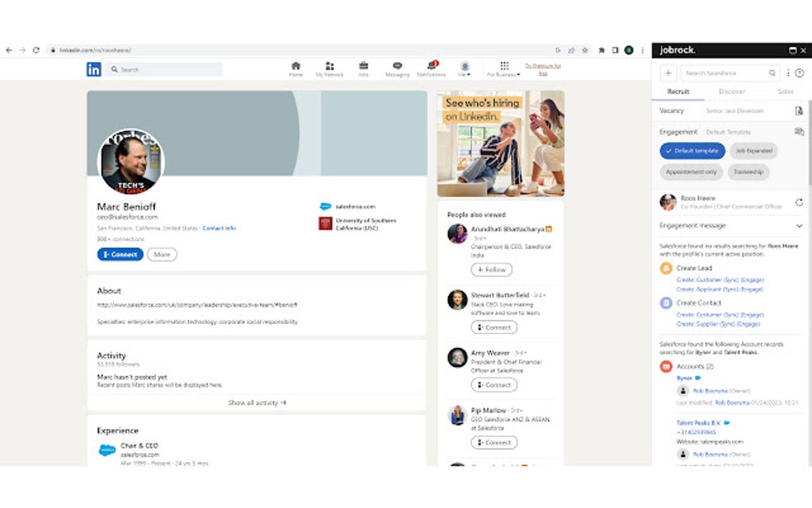Select the Job Expanded template chip
Image resolution: width=812 pixels, height=508 pixels.
pos(753,150)
